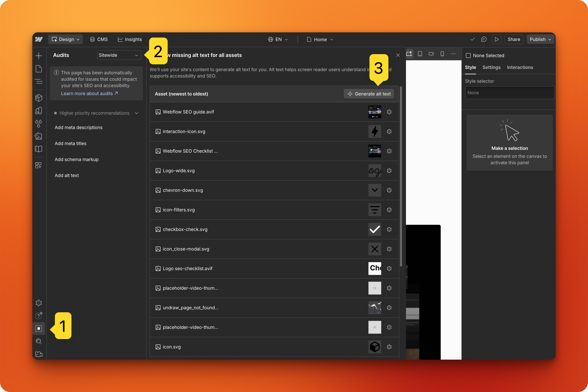
Task: Open the Publish dropdown
Action: [540, 40]
